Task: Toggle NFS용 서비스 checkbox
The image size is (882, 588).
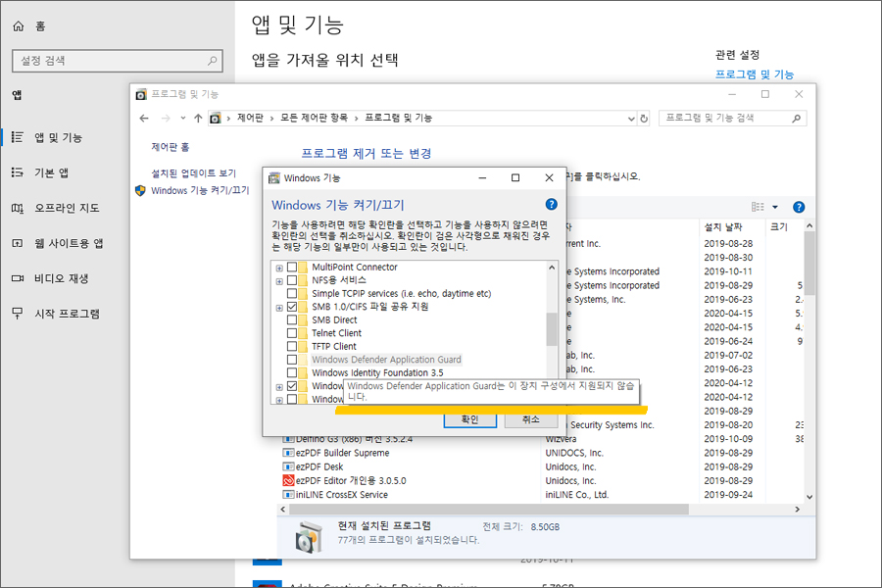Action: (292, 280)
